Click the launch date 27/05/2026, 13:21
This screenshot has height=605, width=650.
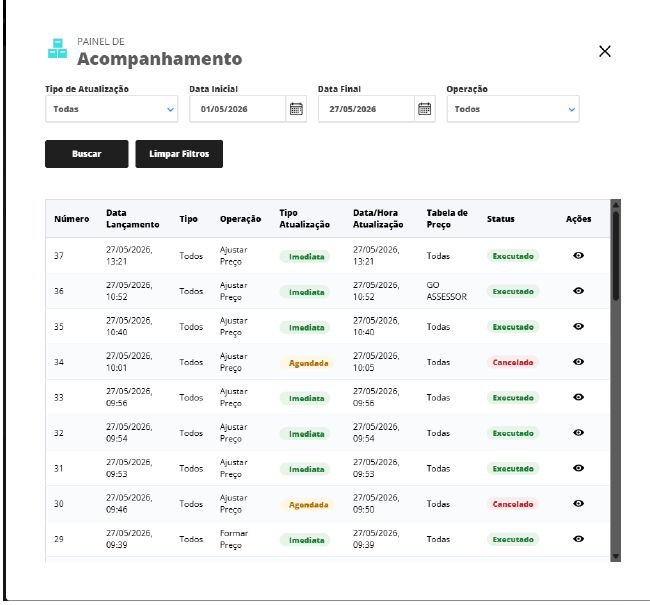(x=129, y=255)
